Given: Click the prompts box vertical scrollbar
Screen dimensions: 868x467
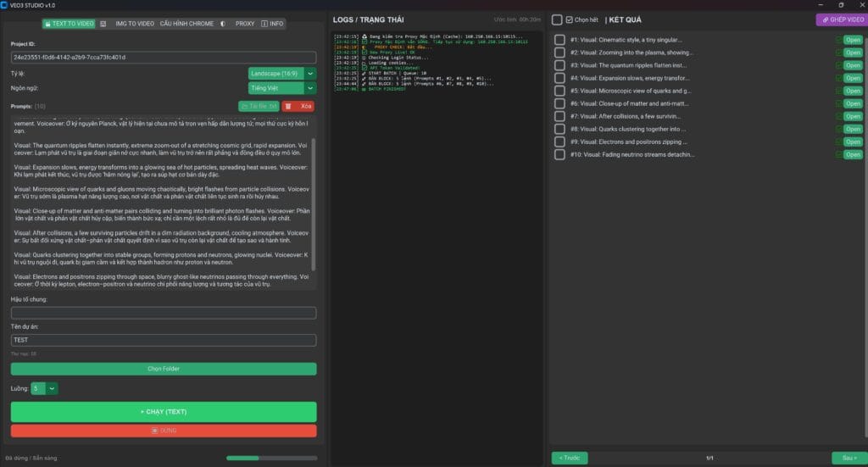Looking at the screenshot, I should [314, 205].
